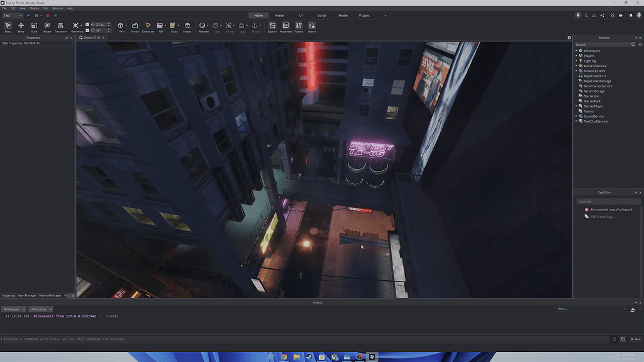The width and height of the screenshot is (644, 362).
Task: Activate the Move tool
Action: [x=21, y=27]
